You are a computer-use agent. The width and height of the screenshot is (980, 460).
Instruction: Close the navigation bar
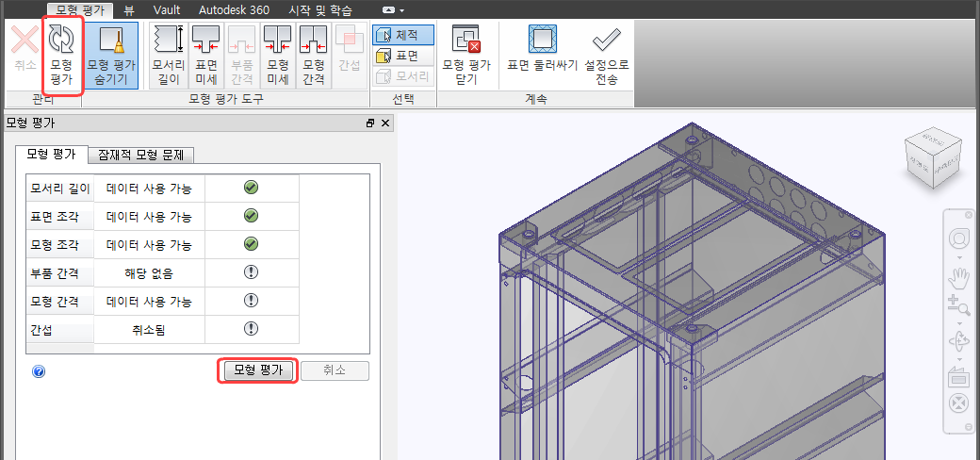tap(968, 215)
